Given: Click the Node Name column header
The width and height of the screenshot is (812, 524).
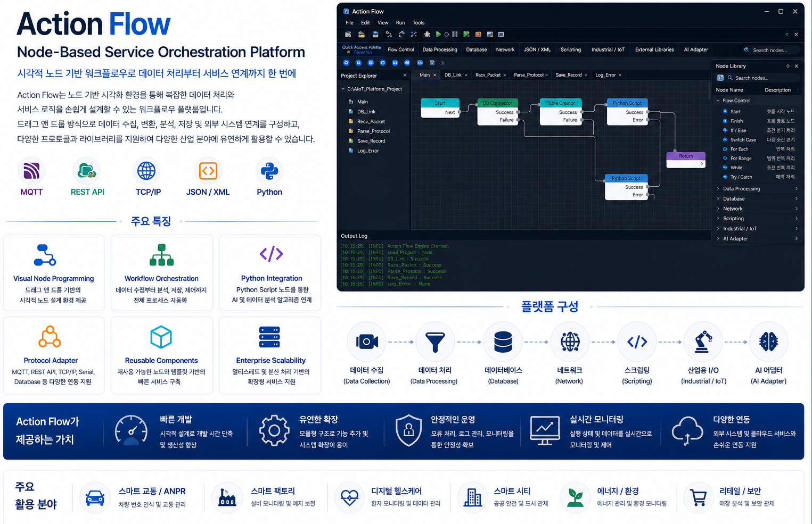Looking at the screenshot, I should pyautogui.click(x=729, y=90).
